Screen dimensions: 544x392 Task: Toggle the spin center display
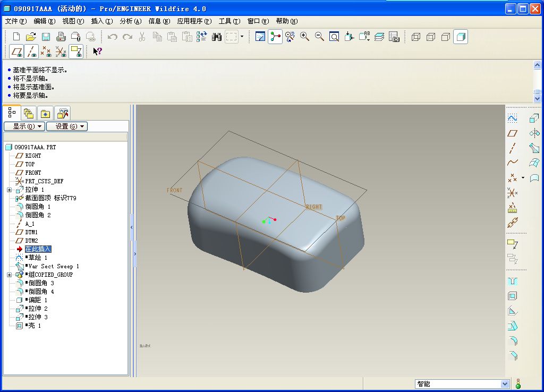pyautogui.click(x=275, y=37)
